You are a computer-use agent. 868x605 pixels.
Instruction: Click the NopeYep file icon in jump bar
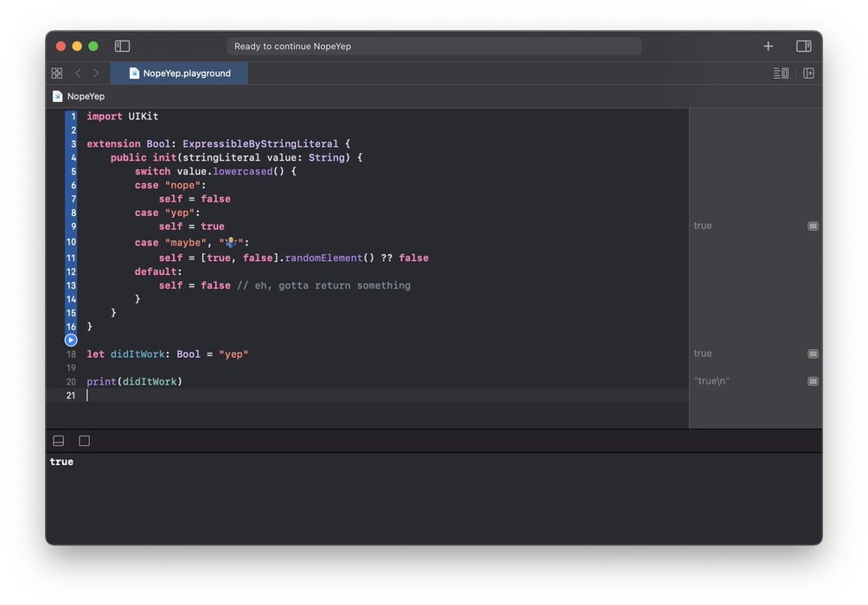coord(58,96)
